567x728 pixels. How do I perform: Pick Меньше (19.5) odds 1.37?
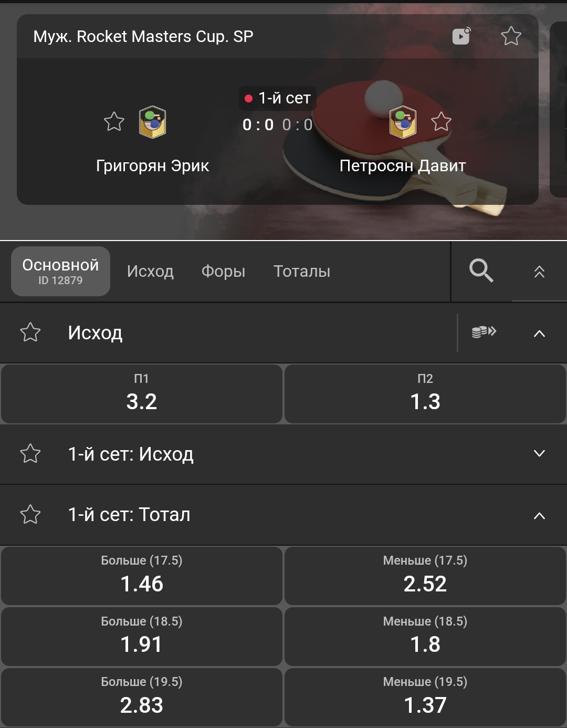(425, 697)
